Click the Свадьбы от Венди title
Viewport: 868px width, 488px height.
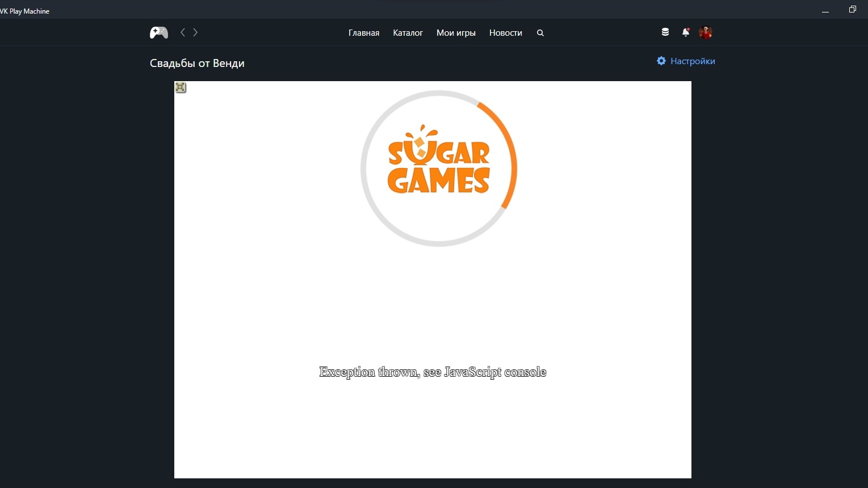click(x=197, y=63)
